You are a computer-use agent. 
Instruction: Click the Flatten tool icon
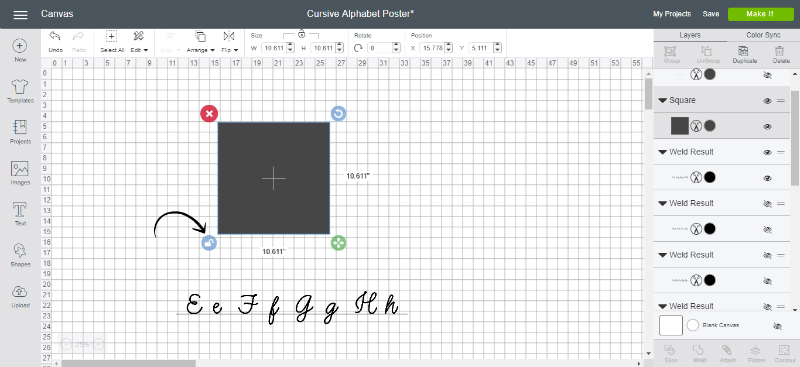(755, 350)
